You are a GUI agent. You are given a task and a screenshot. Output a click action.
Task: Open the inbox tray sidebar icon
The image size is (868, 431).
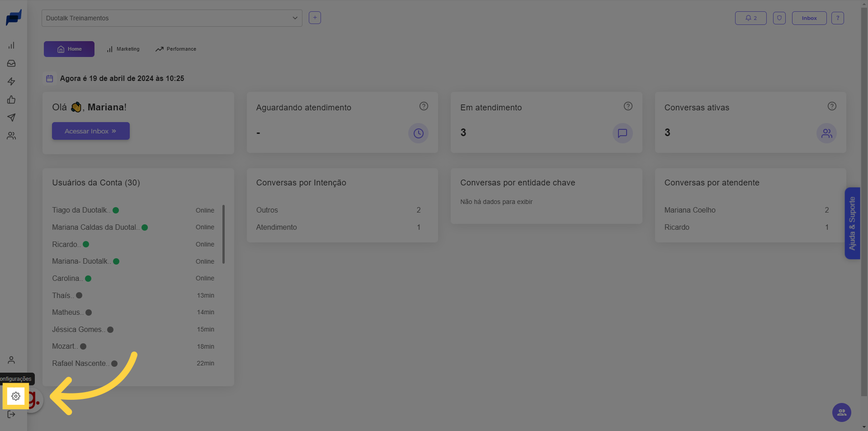click(x=11, y=63)
